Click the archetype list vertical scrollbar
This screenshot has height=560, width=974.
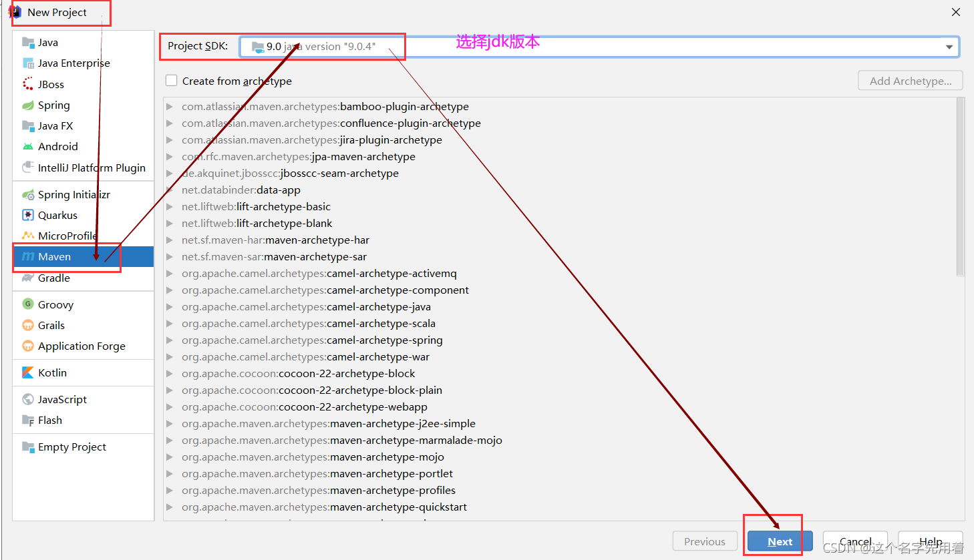[960, 187]
